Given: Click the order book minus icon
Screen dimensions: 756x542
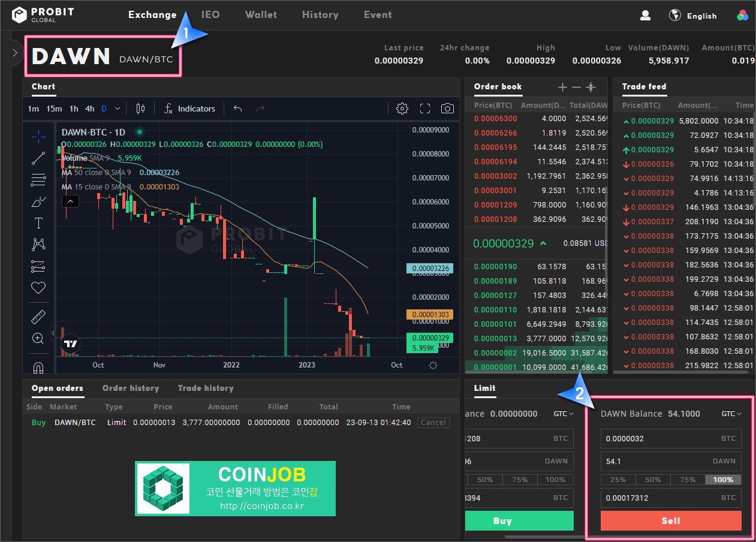Looking at the screenshot, I should [577, 87].
